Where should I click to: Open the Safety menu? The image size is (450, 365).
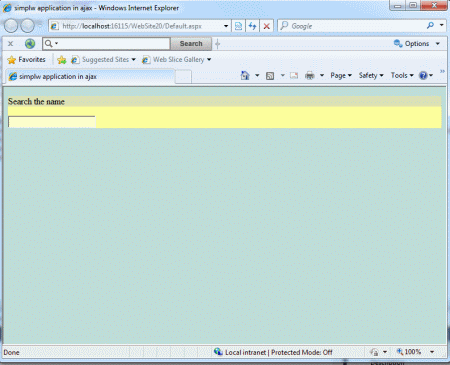(x=371, y=76)
